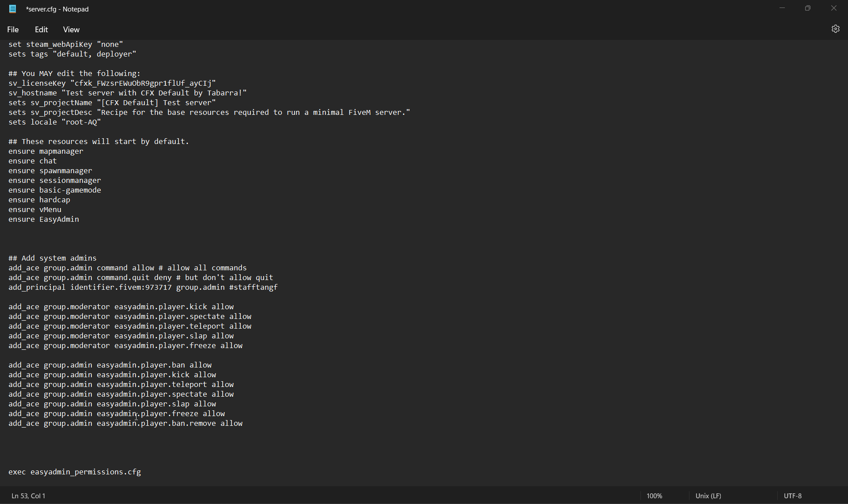Open Notepad settings gear icon
Screen dimensions: 848x504
(835, 29)
